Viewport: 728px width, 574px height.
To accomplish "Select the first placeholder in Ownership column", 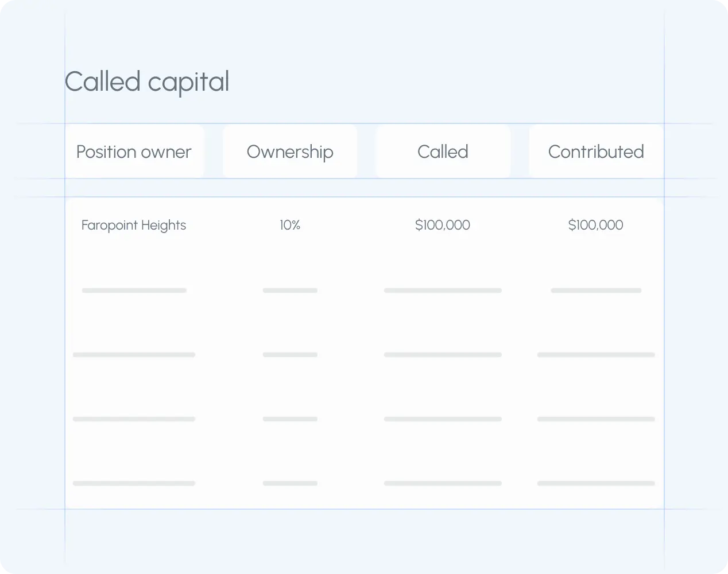I will click(290, 290).
